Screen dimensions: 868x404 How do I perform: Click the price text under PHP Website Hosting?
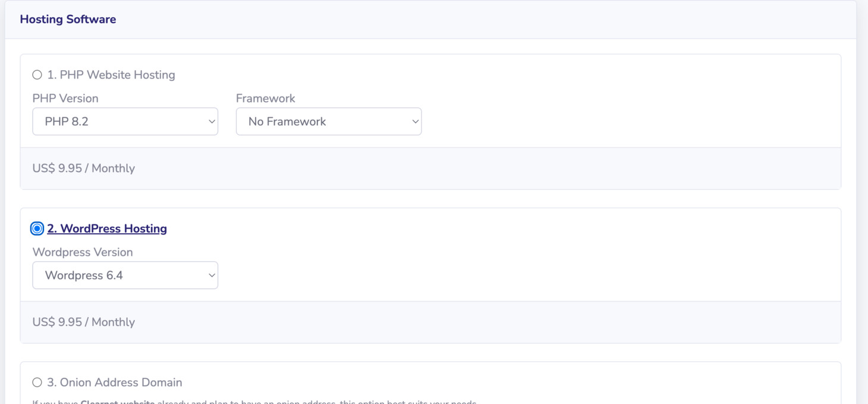click(x=84, y=168)
